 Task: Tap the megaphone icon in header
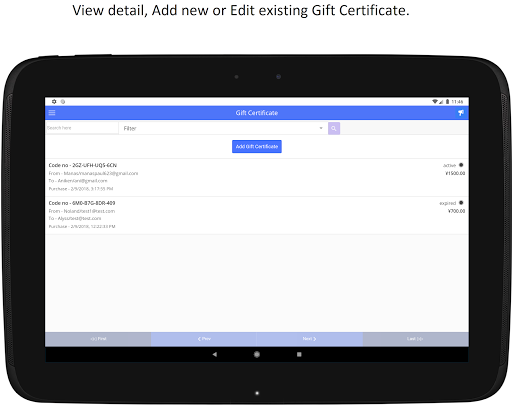pos(461,113)
